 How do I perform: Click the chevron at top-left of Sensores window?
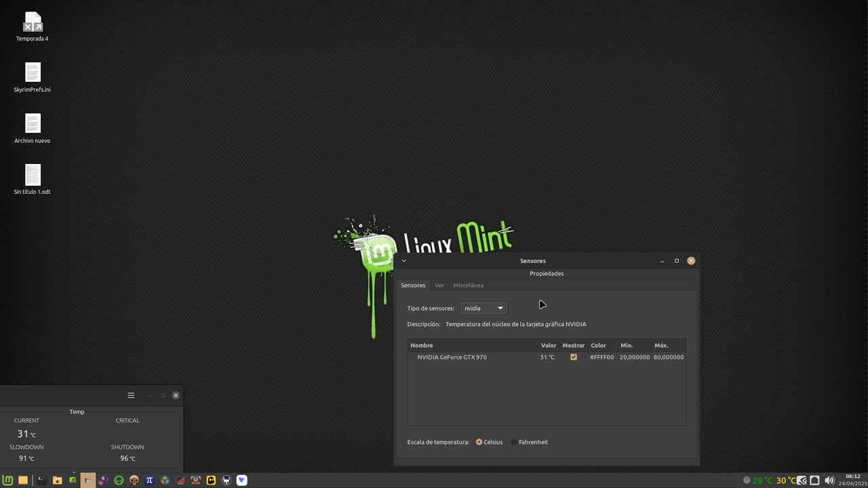[x=404, y=260]
